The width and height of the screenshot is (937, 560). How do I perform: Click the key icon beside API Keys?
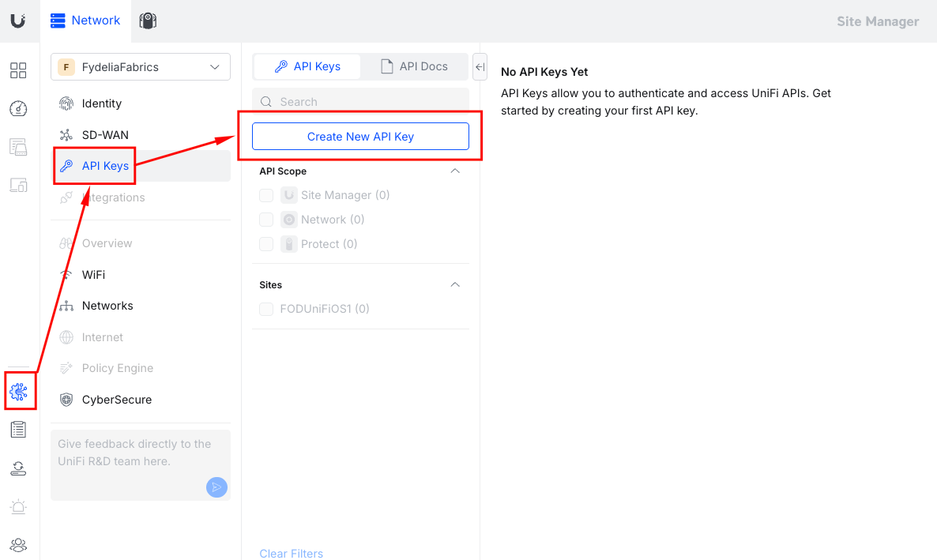click(66, 166)
